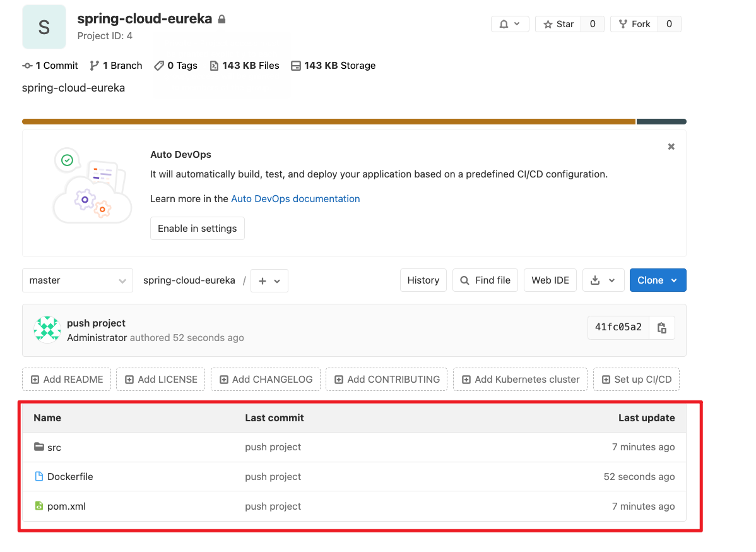This screenshot has height=552, width=756.
Task: Click the dark language bar segment
Action: (661, 122)
